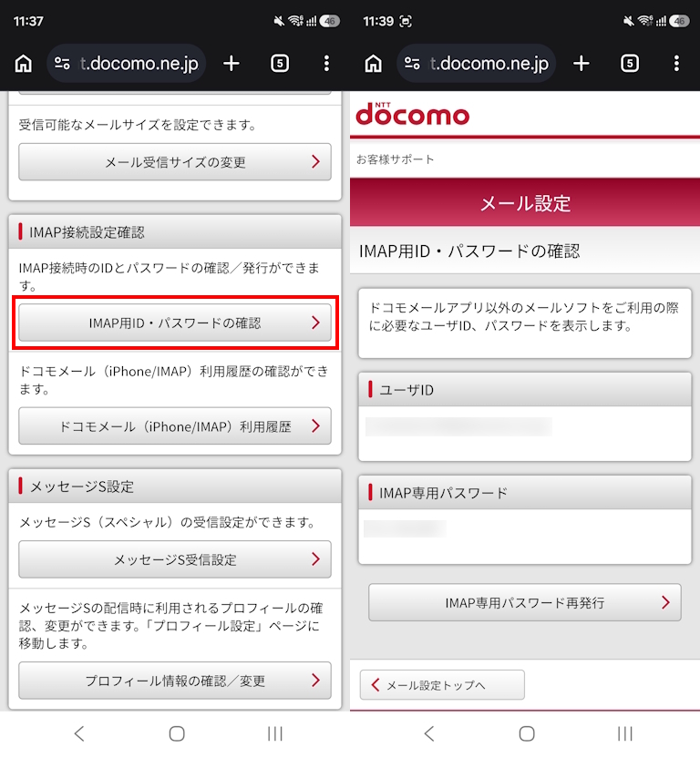Open ドコモメール（iPhone/IMAP）利用履歴

[x=175, y=426]
